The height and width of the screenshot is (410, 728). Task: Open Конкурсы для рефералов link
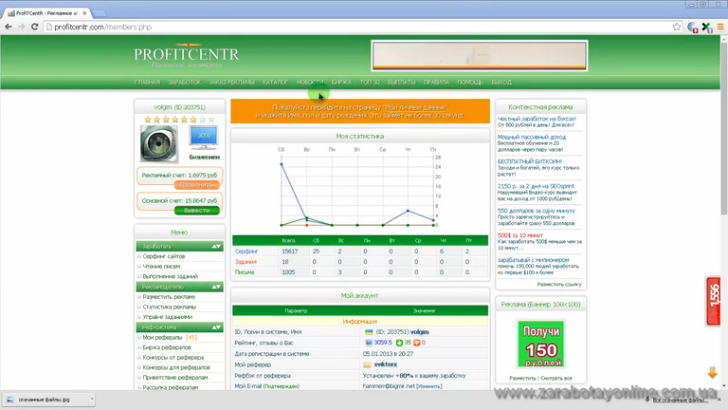tap(176, 367)
